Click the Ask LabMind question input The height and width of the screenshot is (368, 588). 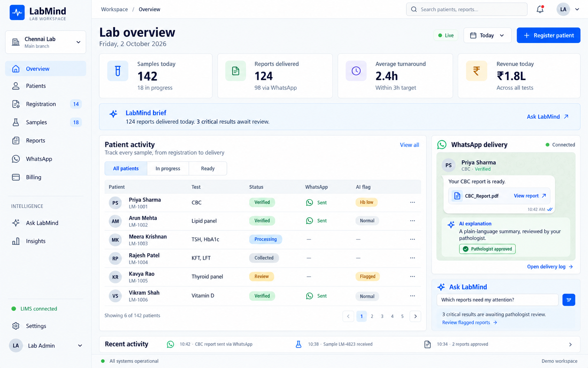(x=498, y=300)
